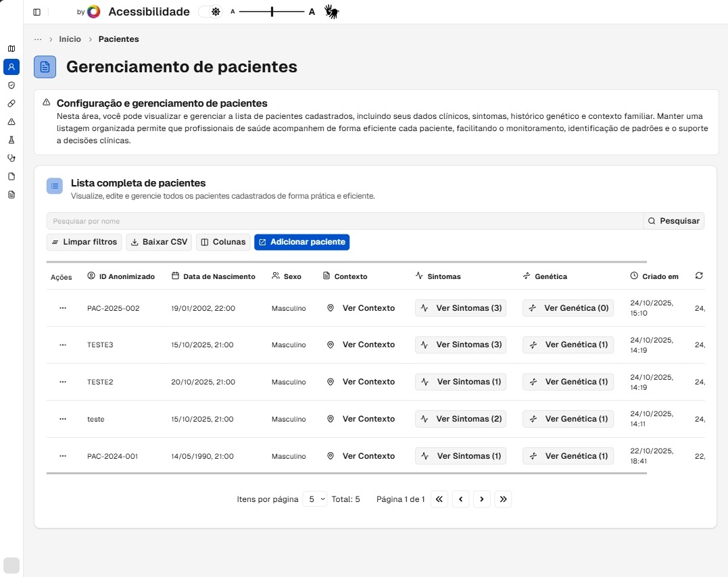Toggle the sidebar panel icon

(x=37, y=12)
